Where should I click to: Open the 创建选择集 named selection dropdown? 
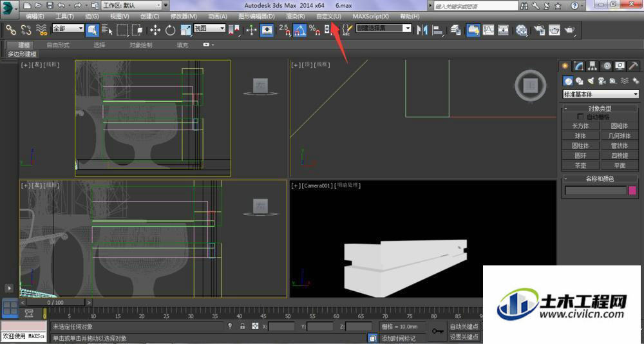tap(384, 28)
